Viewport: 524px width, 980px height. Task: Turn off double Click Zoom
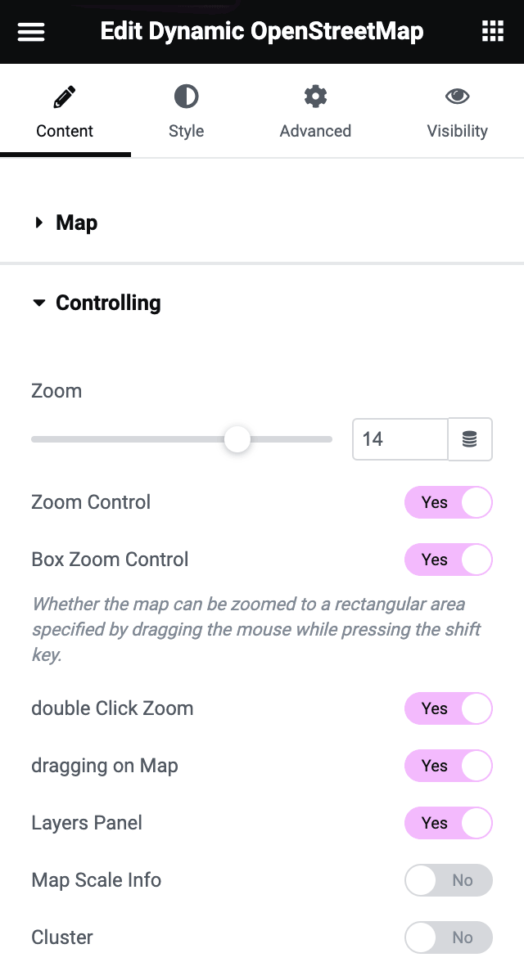[448, 708]
